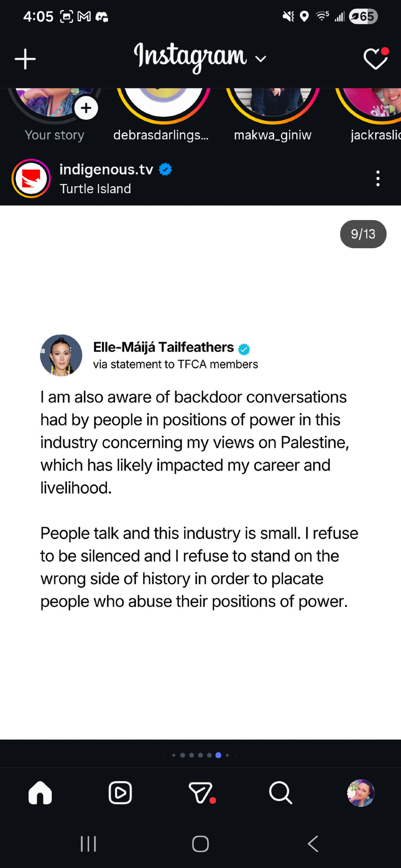The width and height of the screenshot is (401, 868).
Task: Tap the indigenous.tv username link
Action: pyautogui.click(x=106, y=169)
